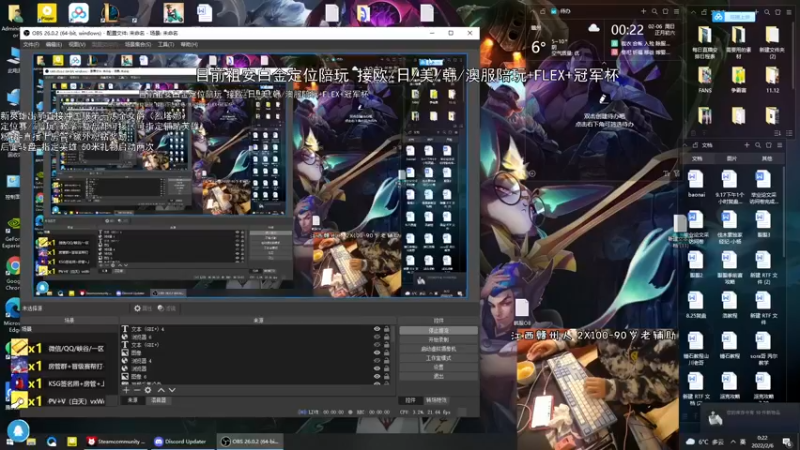The image size is (800, 450).
Task: Click the 启动虚拟摄像机 button
Action: [438, 349]
